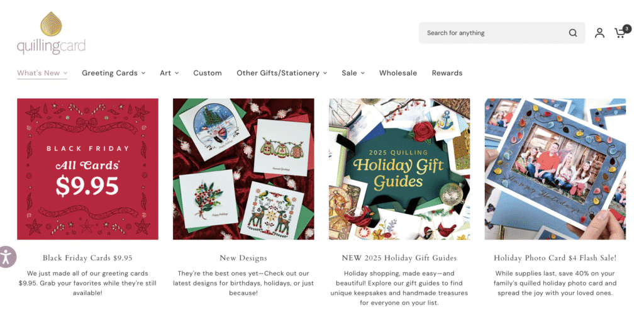Go to the Custom menu item
The image size is (644, 312).
(x=208, y=73)
